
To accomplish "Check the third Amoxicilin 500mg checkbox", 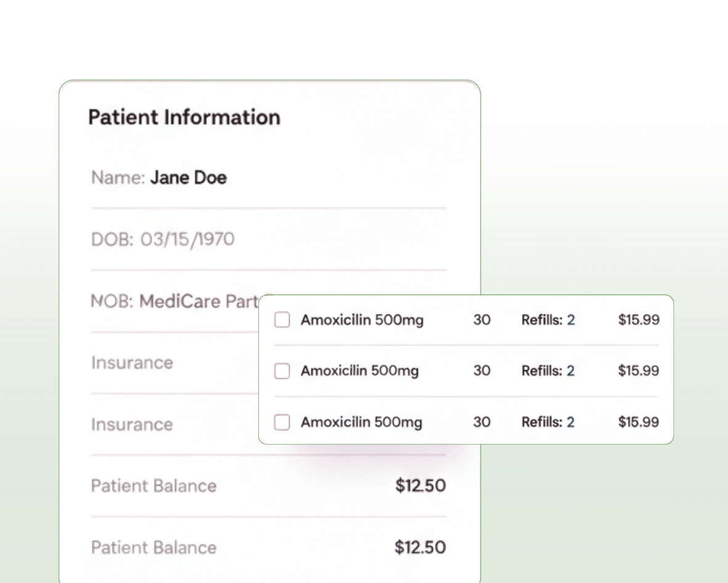I will pos(282,422).
